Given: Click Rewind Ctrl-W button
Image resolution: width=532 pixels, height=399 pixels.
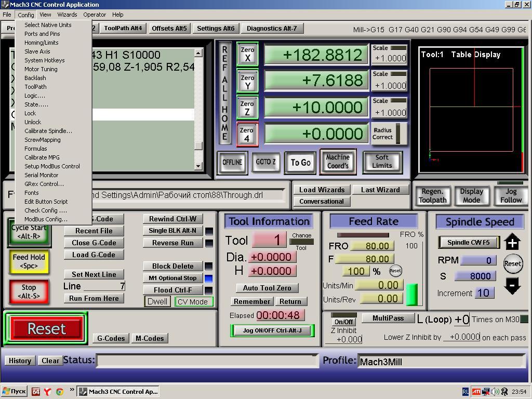Looking at the screenshot, I should (x=172, y=219).
